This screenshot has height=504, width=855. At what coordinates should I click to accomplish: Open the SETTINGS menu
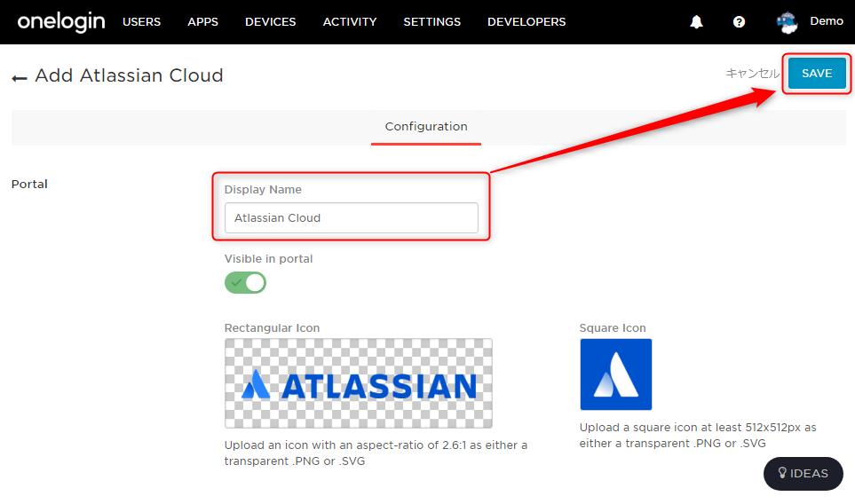[431, 22]
